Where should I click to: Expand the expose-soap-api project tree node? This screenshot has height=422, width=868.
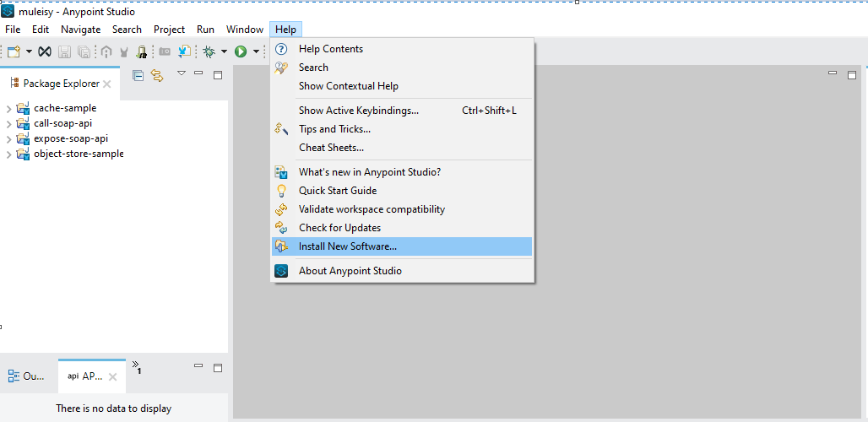[x=8, y=139]
